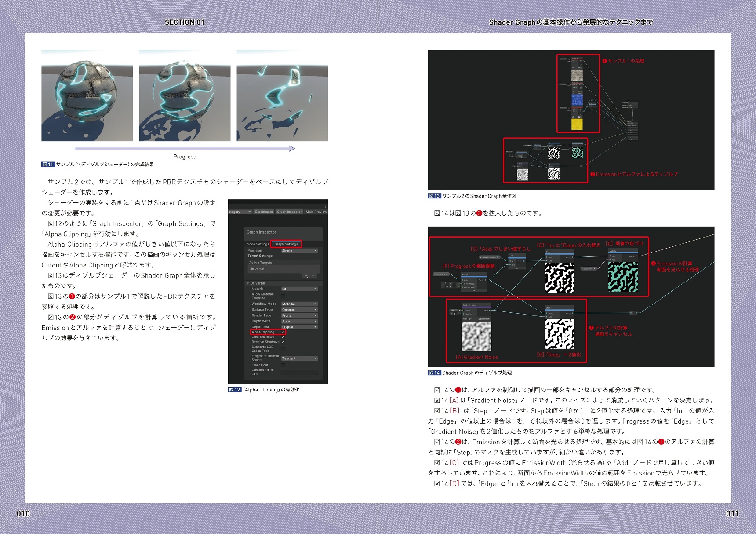Uncheck the Receive Shadows checkbox
756x534 pixels.
[283, 342]
